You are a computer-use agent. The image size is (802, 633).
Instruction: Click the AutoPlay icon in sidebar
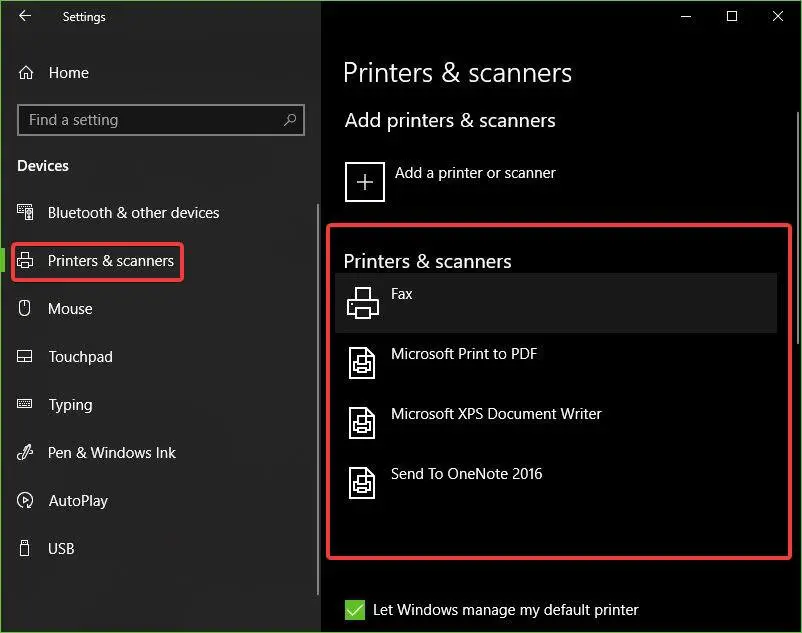26,501
